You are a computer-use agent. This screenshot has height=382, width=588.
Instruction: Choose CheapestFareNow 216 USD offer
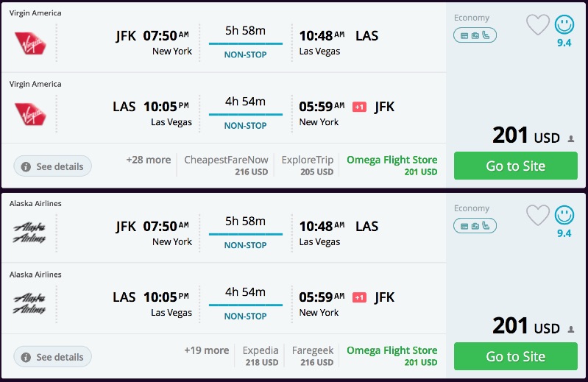[226, 166]
